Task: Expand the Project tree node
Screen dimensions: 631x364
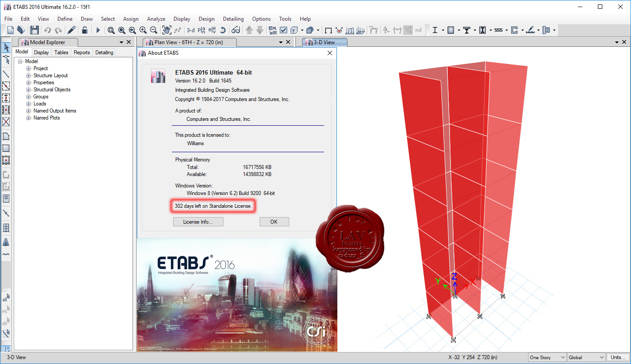Action: click(29, 68)
